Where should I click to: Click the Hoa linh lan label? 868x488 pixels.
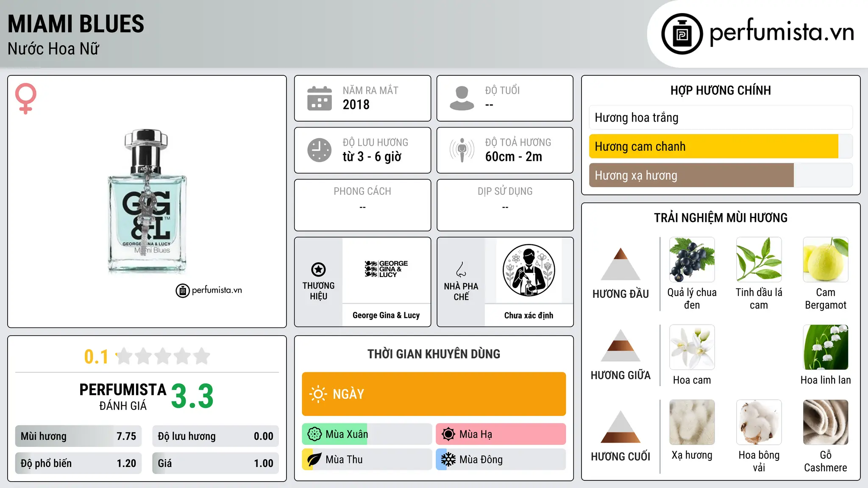[x=826, y=380]
